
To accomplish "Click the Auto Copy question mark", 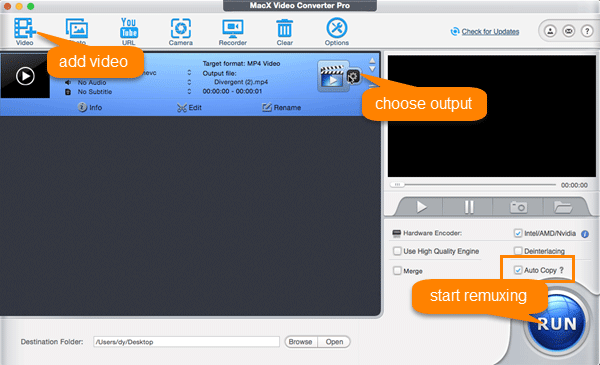I will 561,270.
